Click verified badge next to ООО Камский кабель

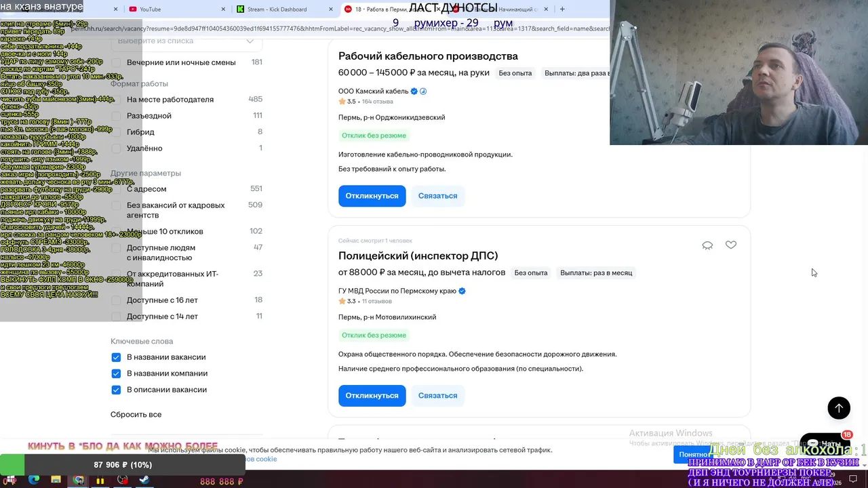pyautogui.click(x=414, y=91)
